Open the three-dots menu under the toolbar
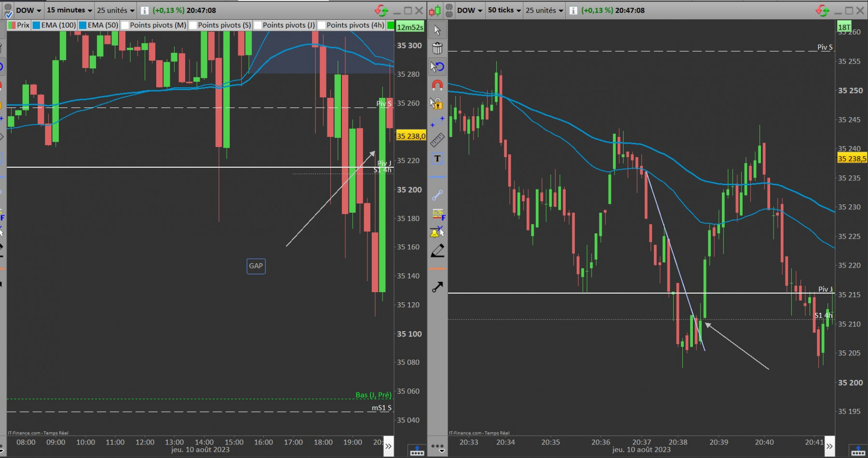 click(437, 448)
